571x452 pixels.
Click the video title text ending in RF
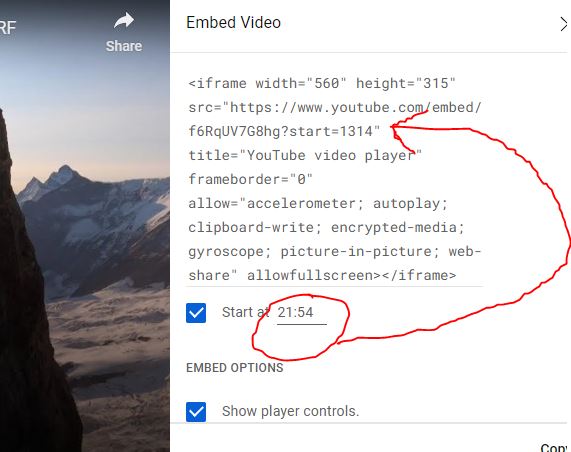[8, 27]
